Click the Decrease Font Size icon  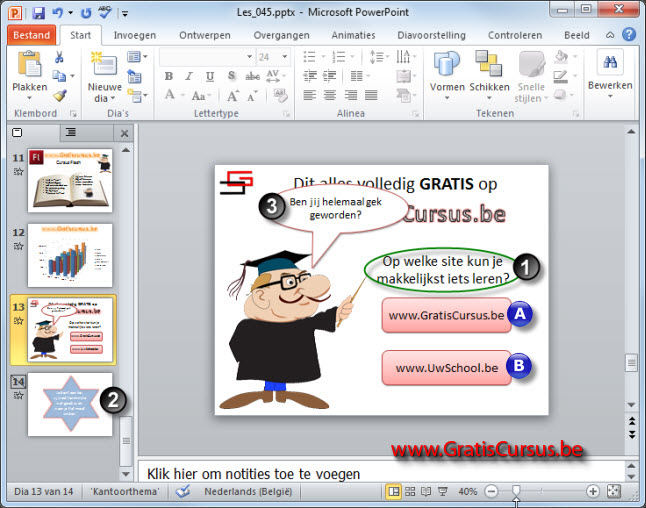tap(252, 96)
